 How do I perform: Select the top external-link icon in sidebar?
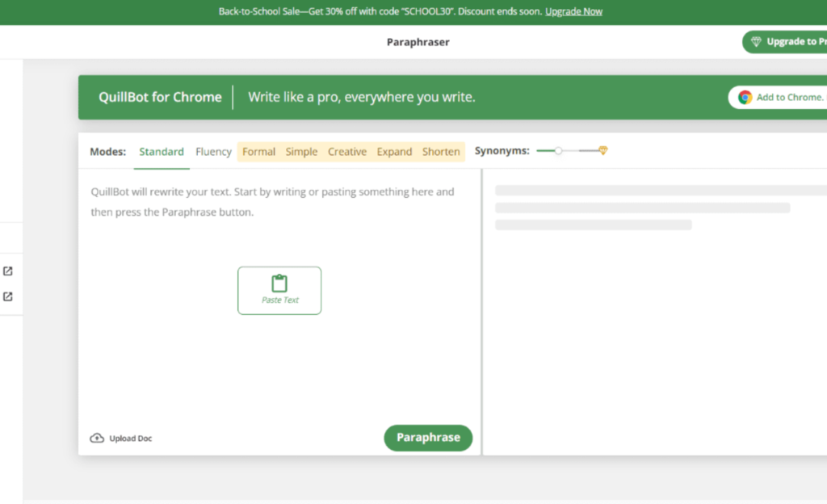coord(9,271)
